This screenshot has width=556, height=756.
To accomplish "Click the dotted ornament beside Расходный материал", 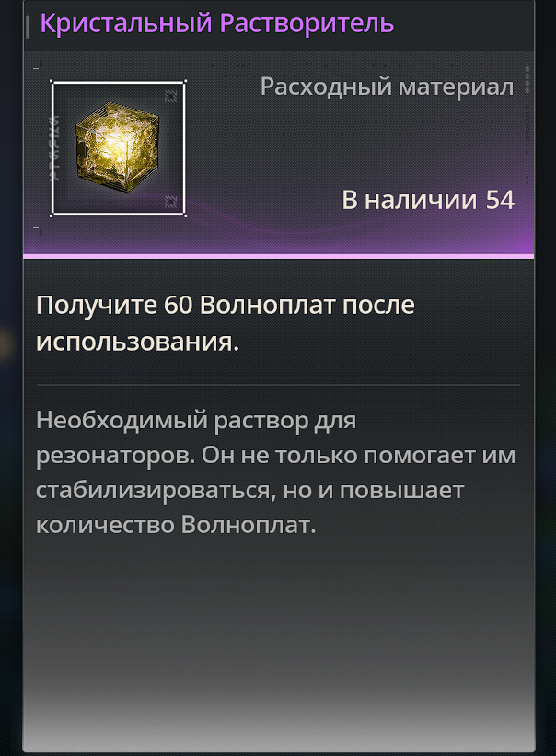I will coord(527,79).
